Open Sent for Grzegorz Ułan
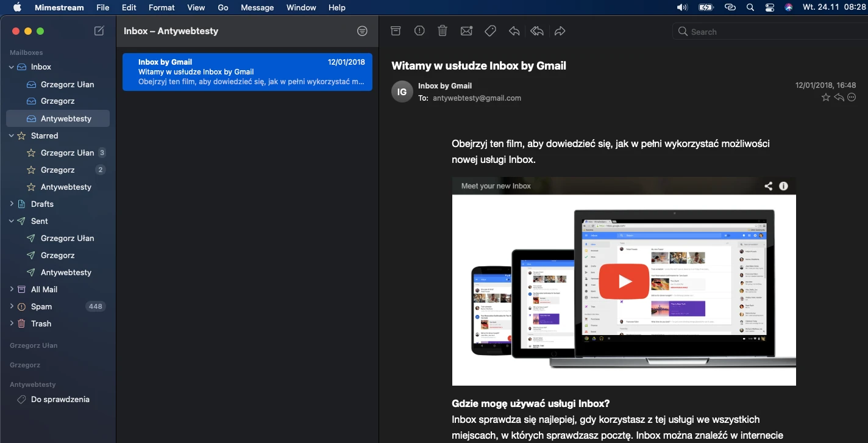The image size is (868, 443). 59,238
